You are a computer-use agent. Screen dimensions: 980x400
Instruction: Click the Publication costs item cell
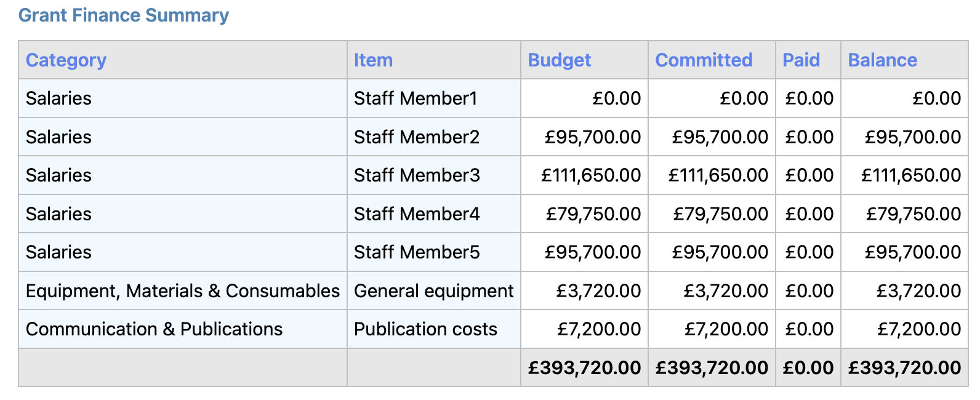click(425, 329)
